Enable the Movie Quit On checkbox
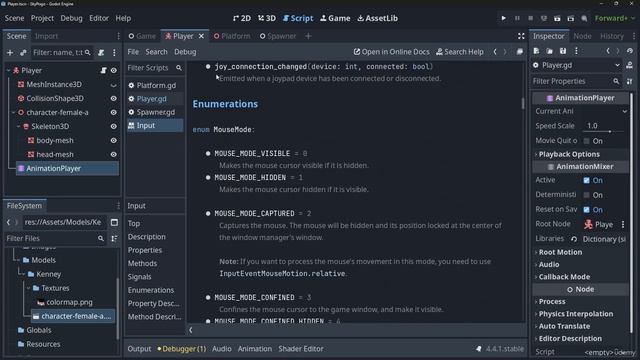The height and width of the screenshot is (360, 640). pyautogui.click(x=587, y=141)
